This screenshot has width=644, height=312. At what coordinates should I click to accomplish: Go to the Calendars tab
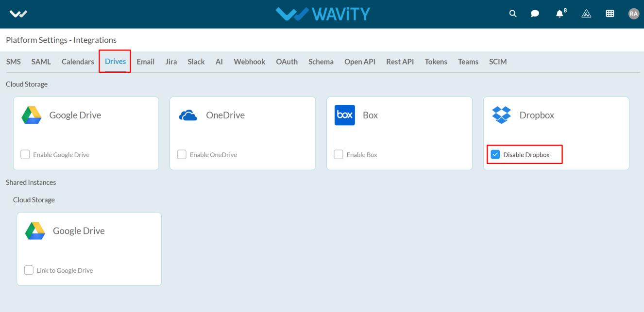click(78, 62)
